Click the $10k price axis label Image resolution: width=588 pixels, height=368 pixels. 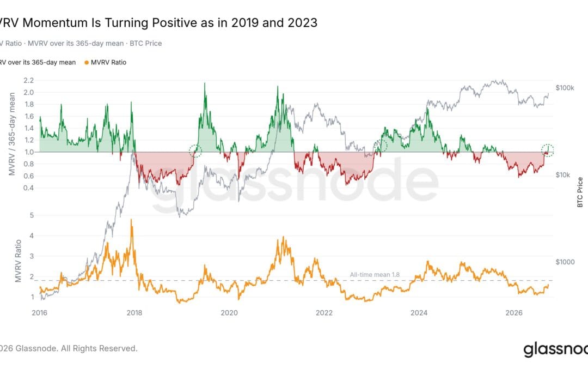[x=563, y=175]
